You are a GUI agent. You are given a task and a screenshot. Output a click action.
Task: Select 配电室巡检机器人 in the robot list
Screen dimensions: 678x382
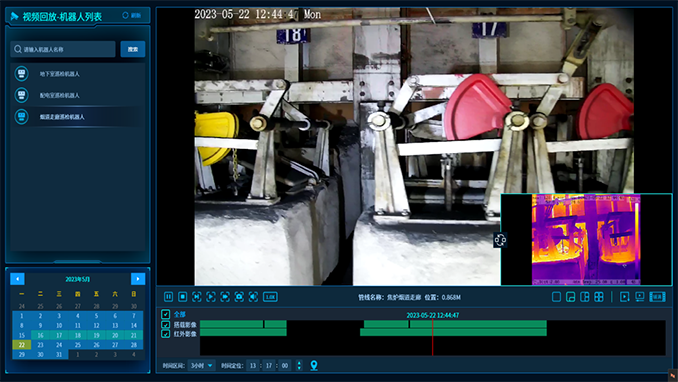tap(78, 95)
